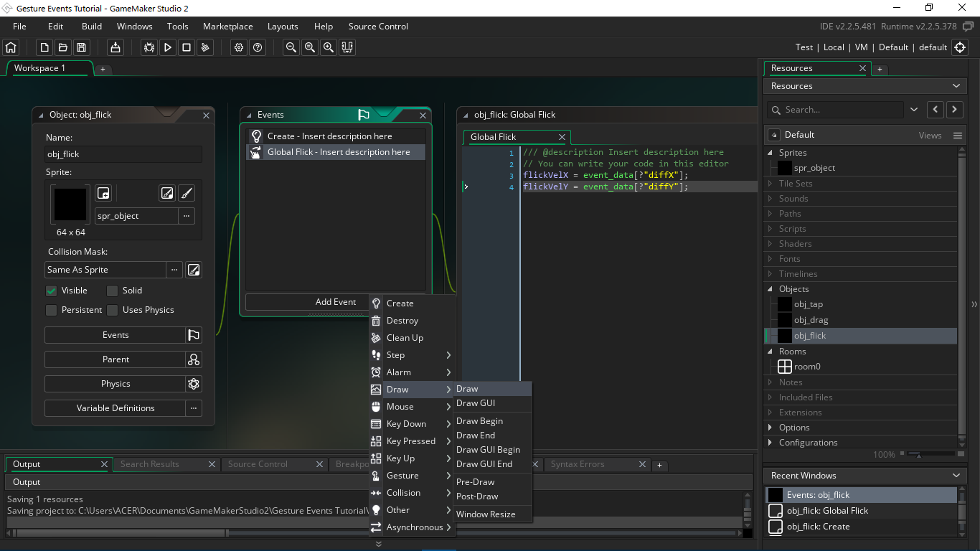Navigate to next resource arrow

coord(954,110)
